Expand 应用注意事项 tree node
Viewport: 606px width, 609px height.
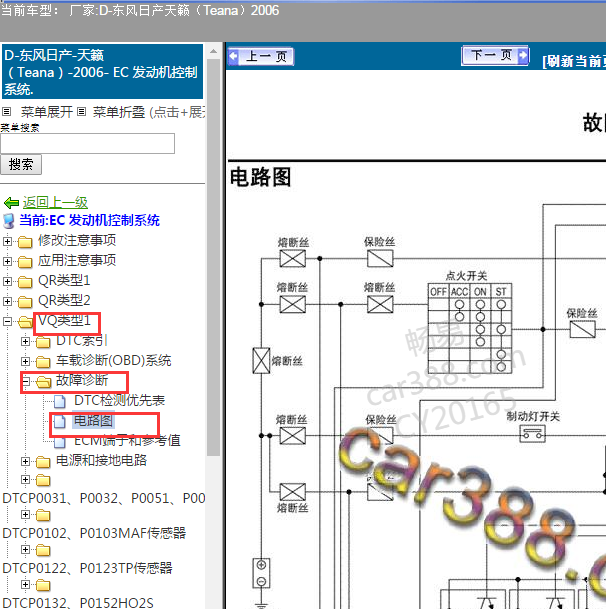click(7, 261)
